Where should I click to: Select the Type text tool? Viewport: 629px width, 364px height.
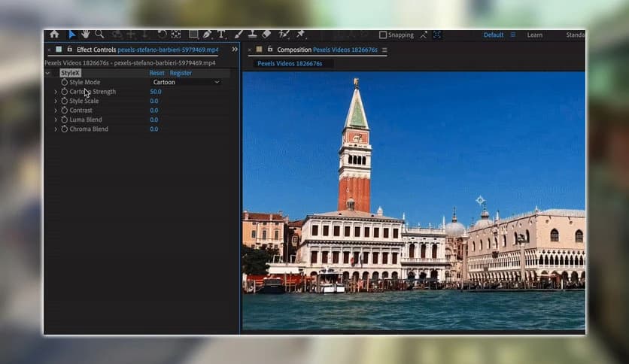tap(221, 35)
